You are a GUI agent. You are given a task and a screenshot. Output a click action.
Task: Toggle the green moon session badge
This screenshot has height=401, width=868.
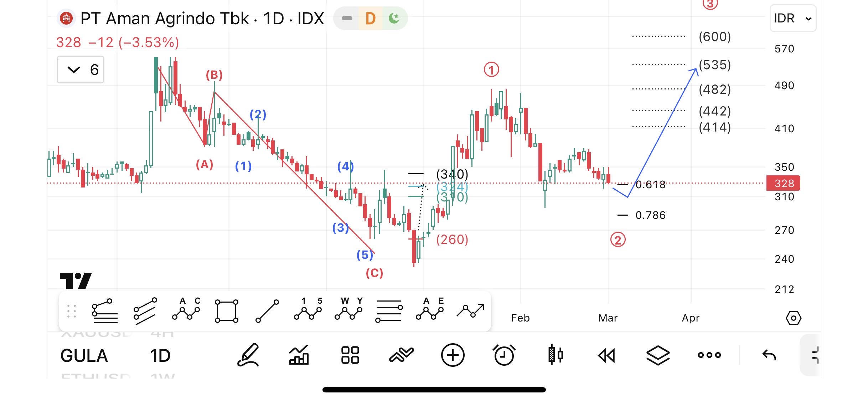click(394, 18)
